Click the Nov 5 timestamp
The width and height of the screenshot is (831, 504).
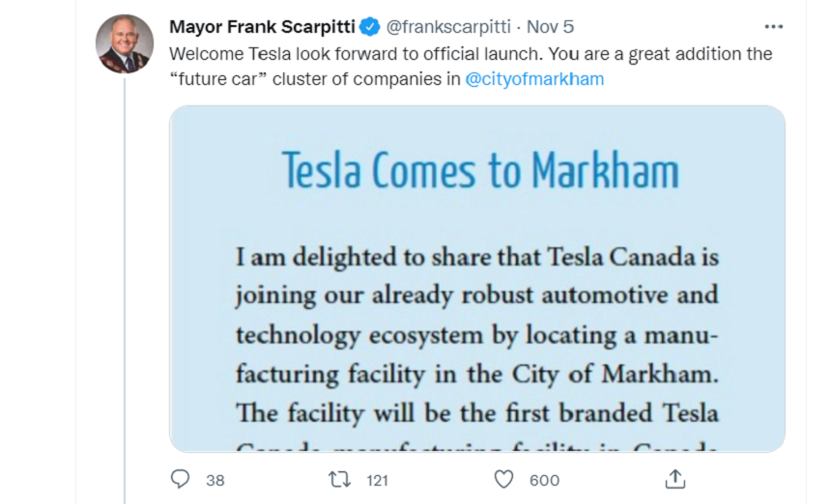(x=550, y=26)
